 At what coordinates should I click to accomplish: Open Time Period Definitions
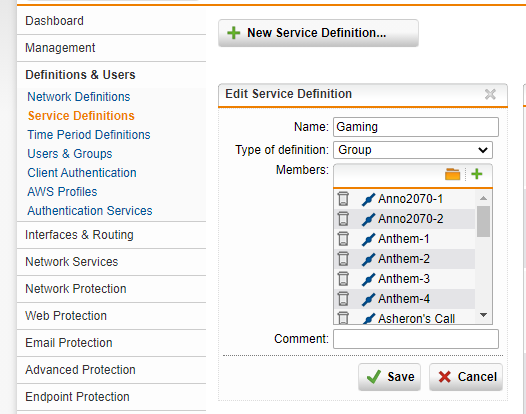click(89, 135)
